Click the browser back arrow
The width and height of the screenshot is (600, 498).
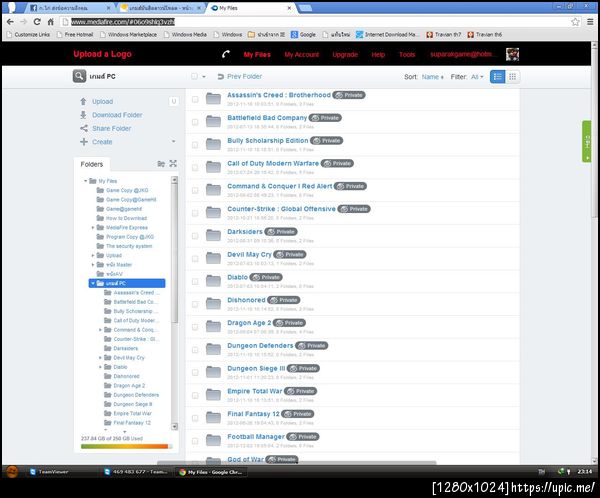(10, 22)
